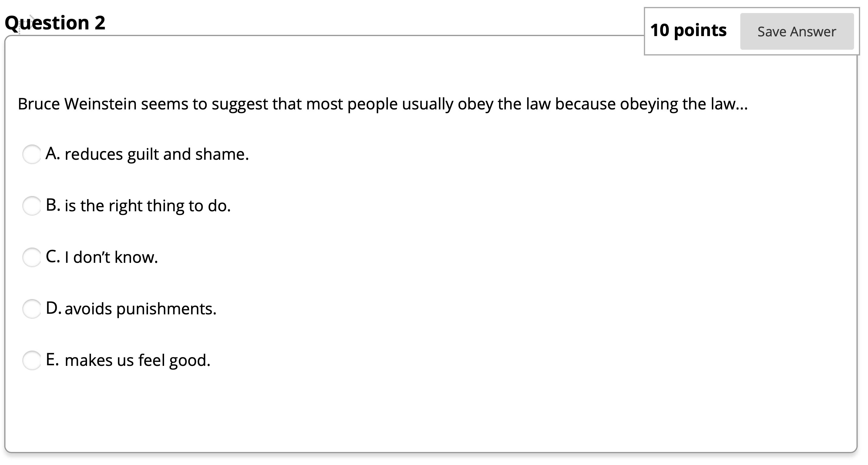Click the answer text 'avoids punishments.'

[140, 309]
